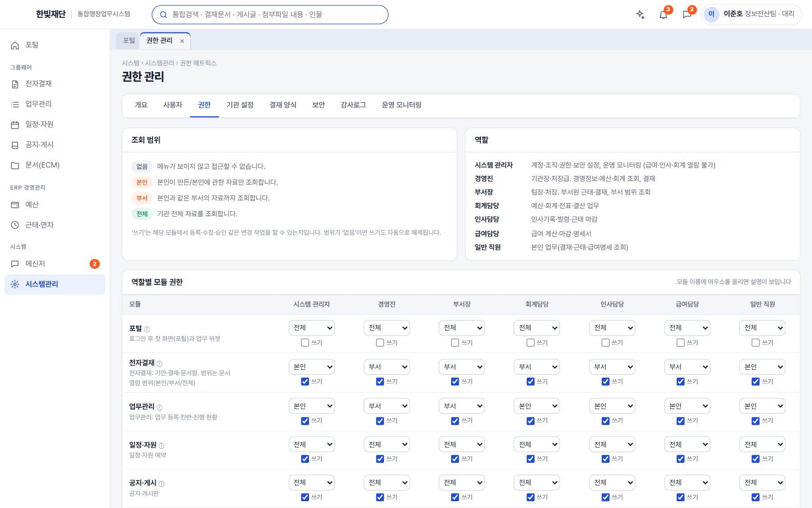The image size is (812, 508).
Task: Click the 포털 home icon in sidebar
Action: tap(15, 45)
